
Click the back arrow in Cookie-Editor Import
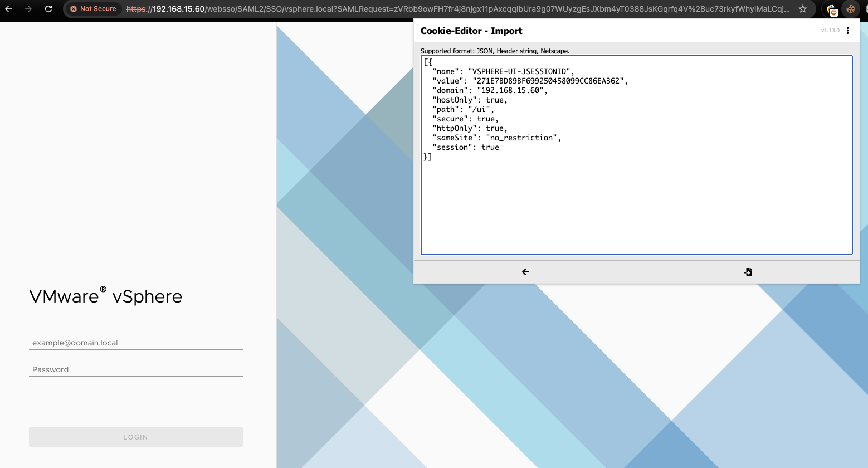click(525, 272)
